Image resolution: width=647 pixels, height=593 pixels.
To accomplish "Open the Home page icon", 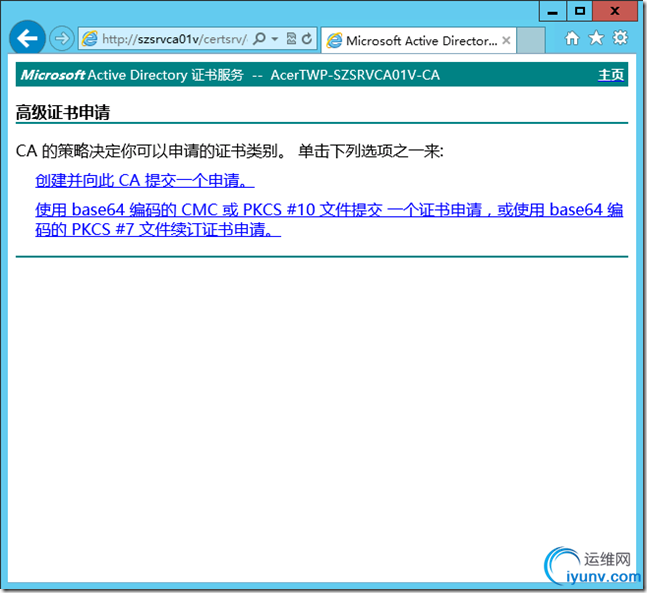I will click(572, 38).
